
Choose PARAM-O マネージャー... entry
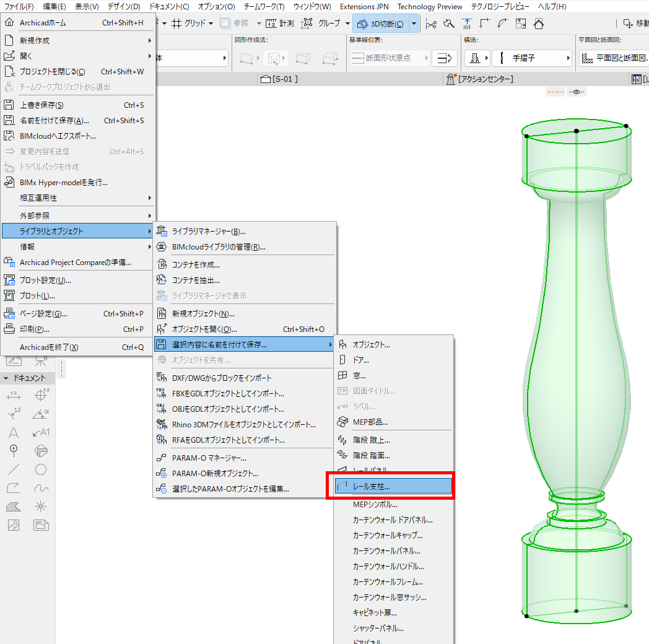pyautogui.click(x=244, y=458)
